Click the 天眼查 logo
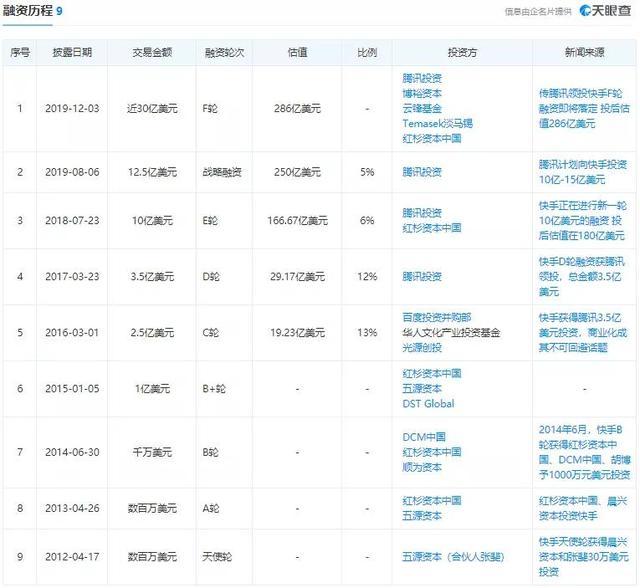The width and height of the screenshot is (640, 588). 605,11
